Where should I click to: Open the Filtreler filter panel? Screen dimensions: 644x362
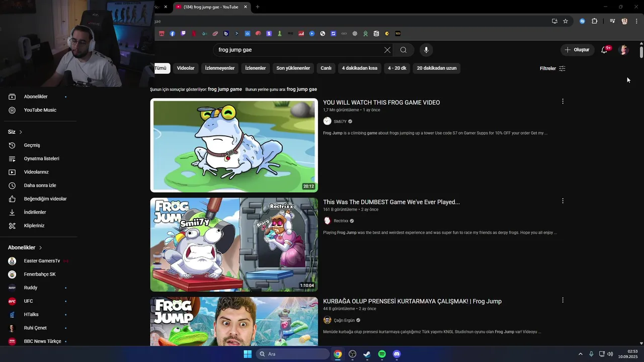552,68
